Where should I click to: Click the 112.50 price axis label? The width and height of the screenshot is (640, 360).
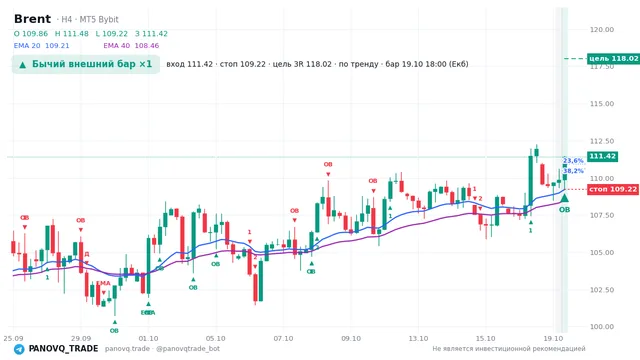point(602,141)
